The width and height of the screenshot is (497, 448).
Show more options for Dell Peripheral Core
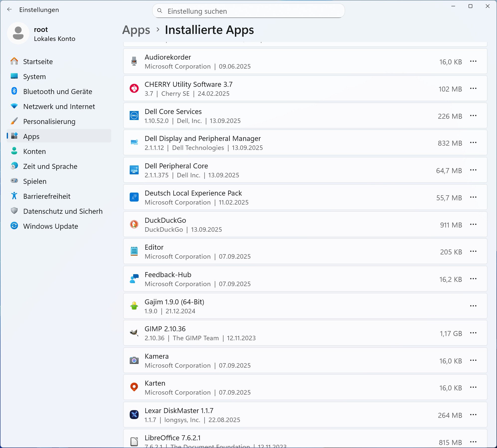tap(473, 170)
